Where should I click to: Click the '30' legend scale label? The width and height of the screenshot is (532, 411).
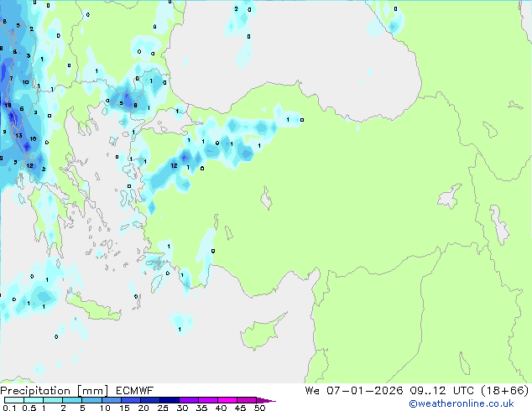tap(182, 408)
